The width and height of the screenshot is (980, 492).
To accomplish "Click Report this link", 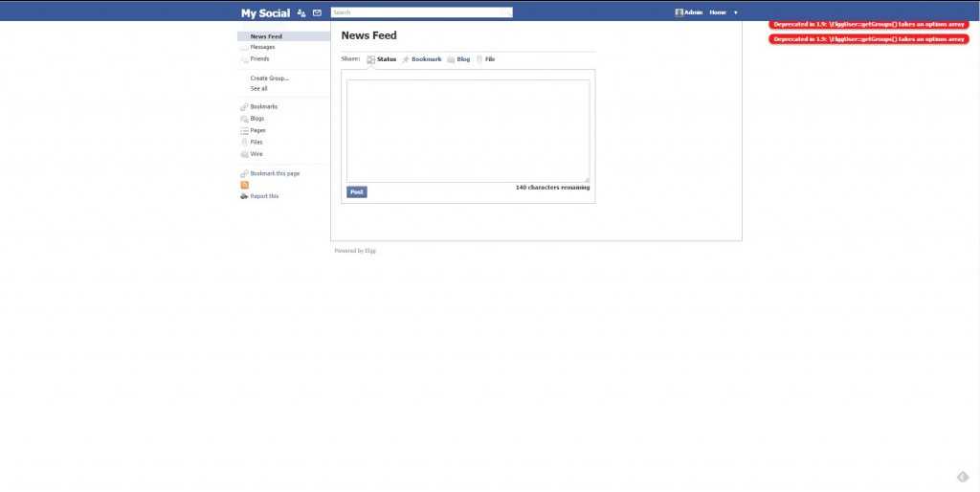I will coord(264,196).
